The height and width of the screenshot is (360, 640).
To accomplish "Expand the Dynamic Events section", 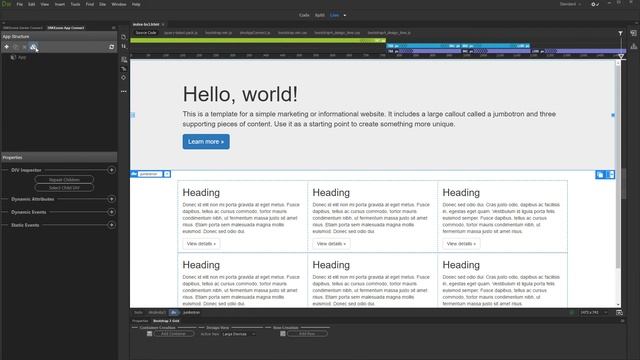I will [111, 212].
